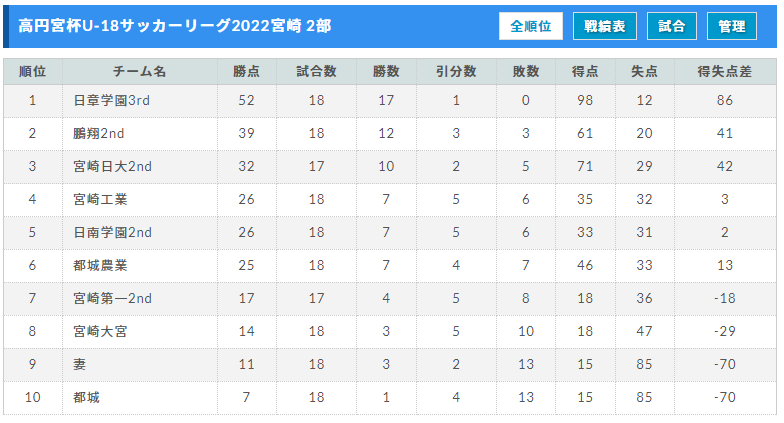The width and height of the screenshot is (784, 423).
Task: Open the 全順位 tab
Action: [530, 26]
